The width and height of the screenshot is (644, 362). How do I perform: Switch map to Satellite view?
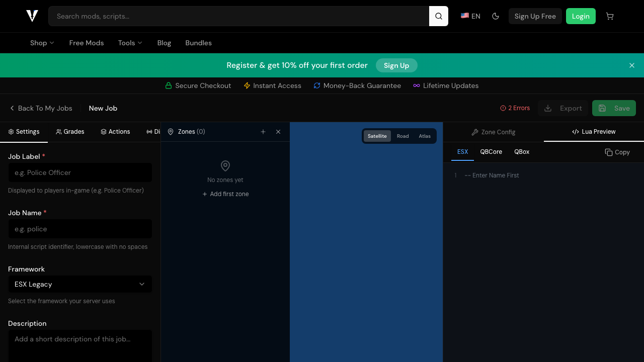tap(377, 136)
